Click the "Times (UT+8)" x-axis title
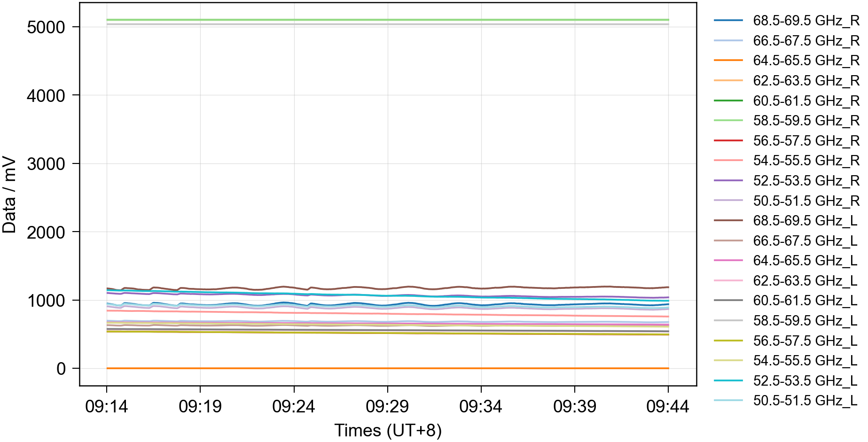The image size is (868, 442). pos(388,430)
